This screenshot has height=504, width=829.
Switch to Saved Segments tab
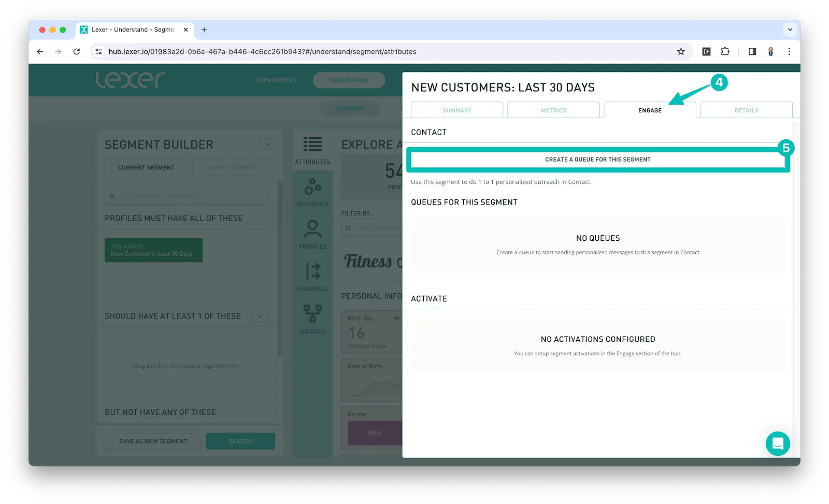(x=233, y=167)
